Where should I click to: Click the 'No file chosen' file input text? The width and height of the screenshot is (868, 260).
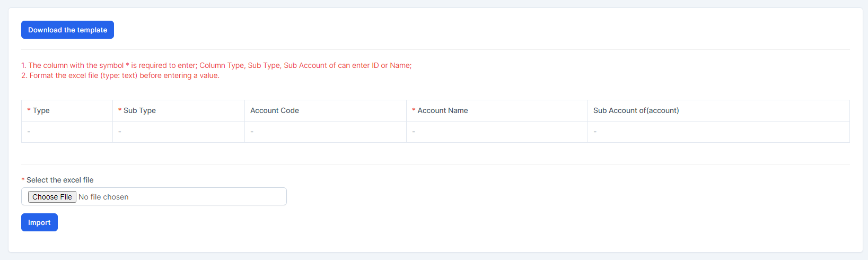[103, 197]
